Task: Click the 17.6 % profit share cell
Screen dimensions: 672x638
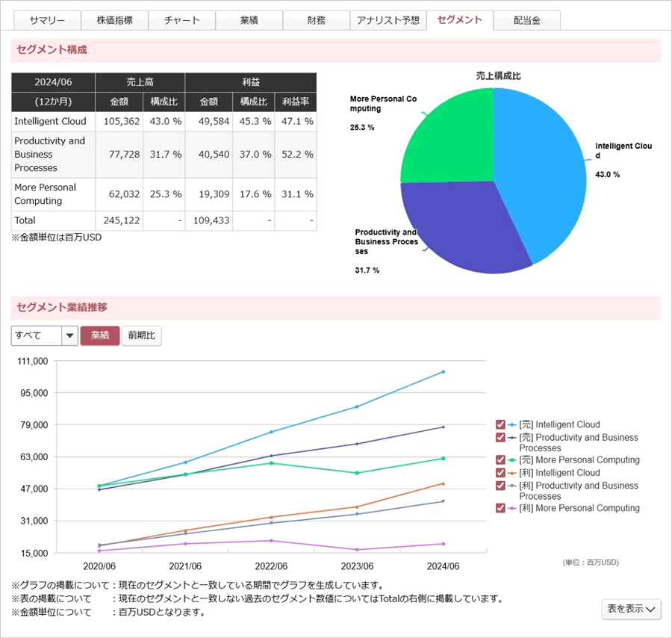Action: click(x=254, y=194)
